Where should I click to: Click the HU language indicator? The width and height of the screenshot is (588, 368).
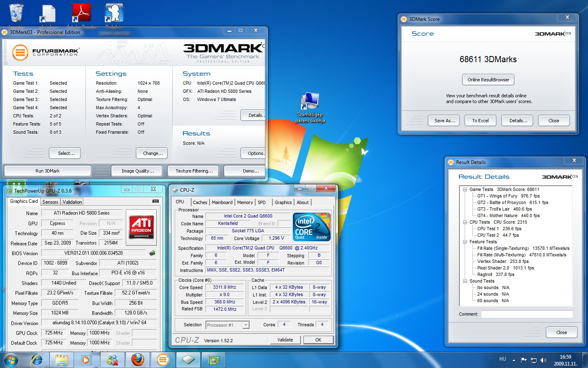click(503, 359)
